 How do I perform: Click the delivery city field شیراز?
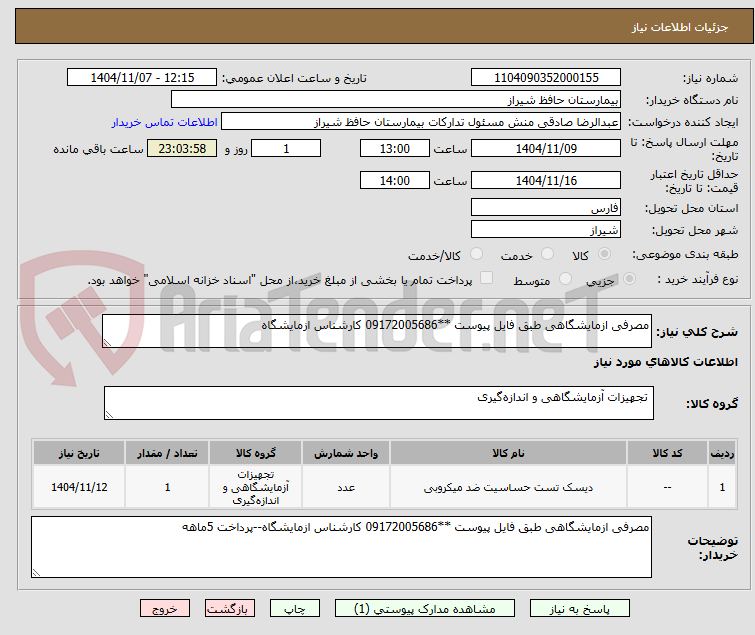(x=546, y=230)
